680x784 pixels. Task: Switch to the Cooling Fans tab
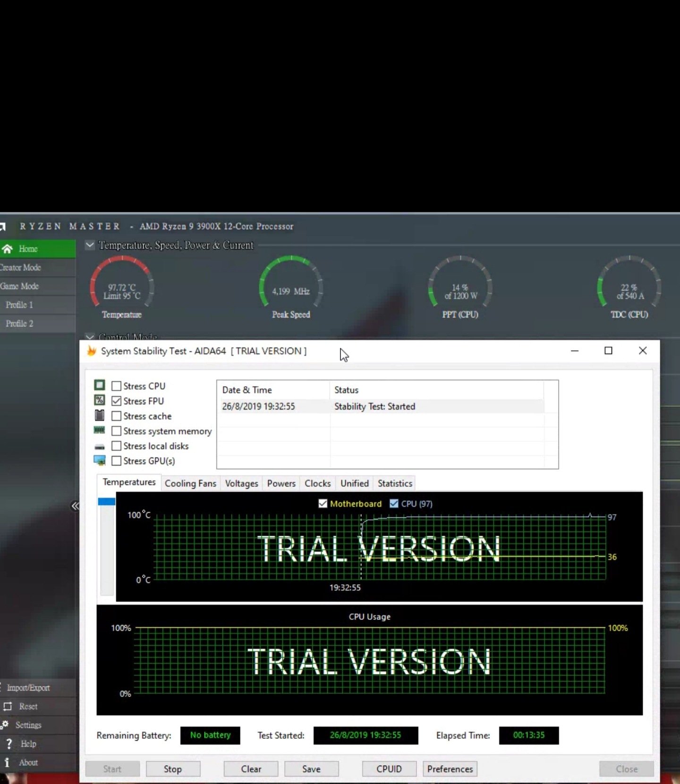click(190, 483)
